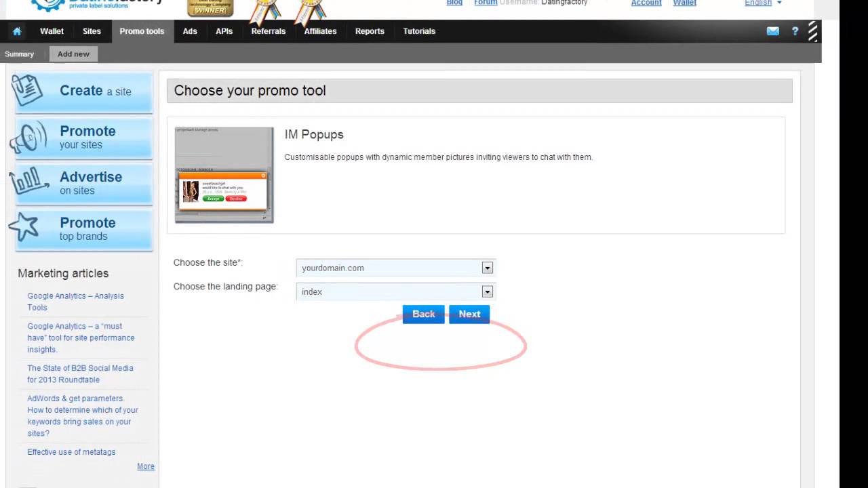
Task: Open the Affiliates menu item
Action: (320, 31)
